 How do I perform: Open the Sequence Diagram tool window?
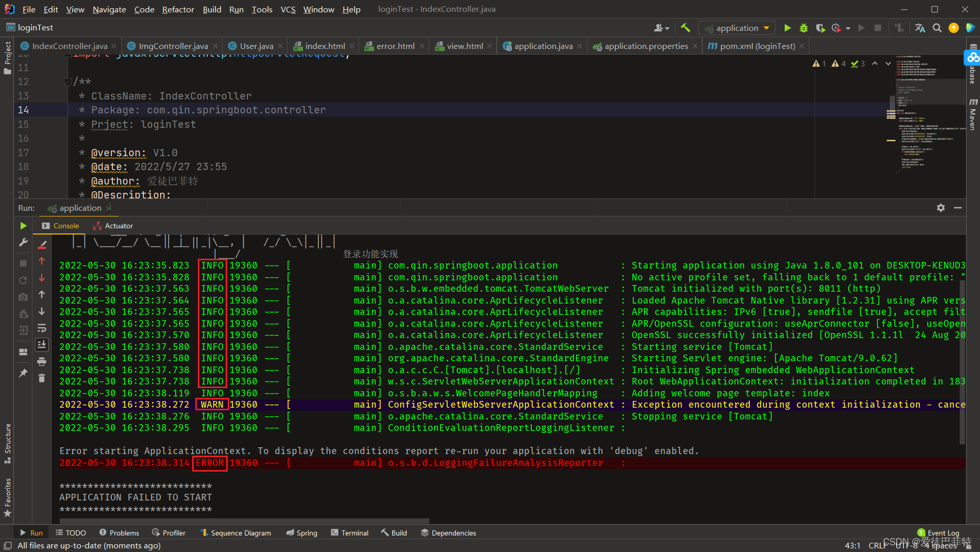tap(235, 533)
